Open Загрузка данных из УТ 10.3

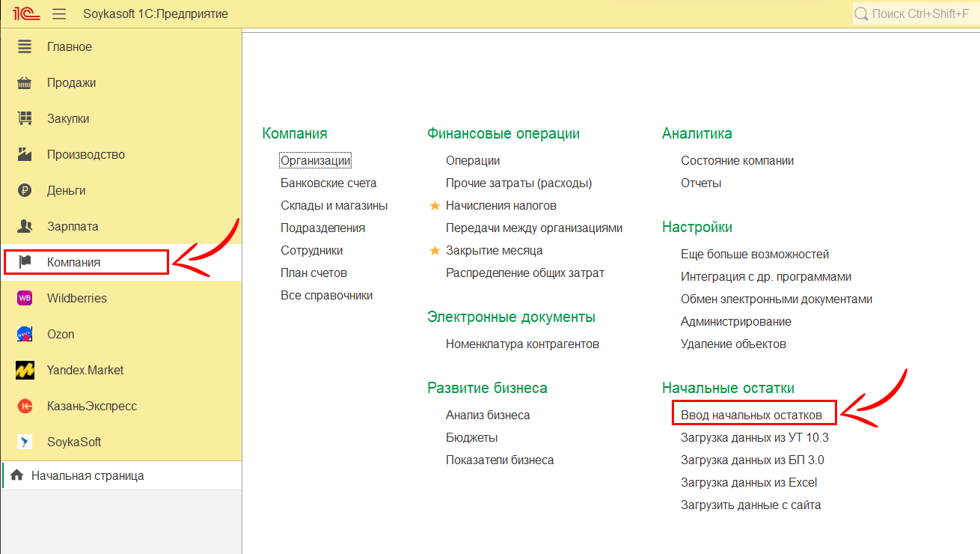(755, 437)
